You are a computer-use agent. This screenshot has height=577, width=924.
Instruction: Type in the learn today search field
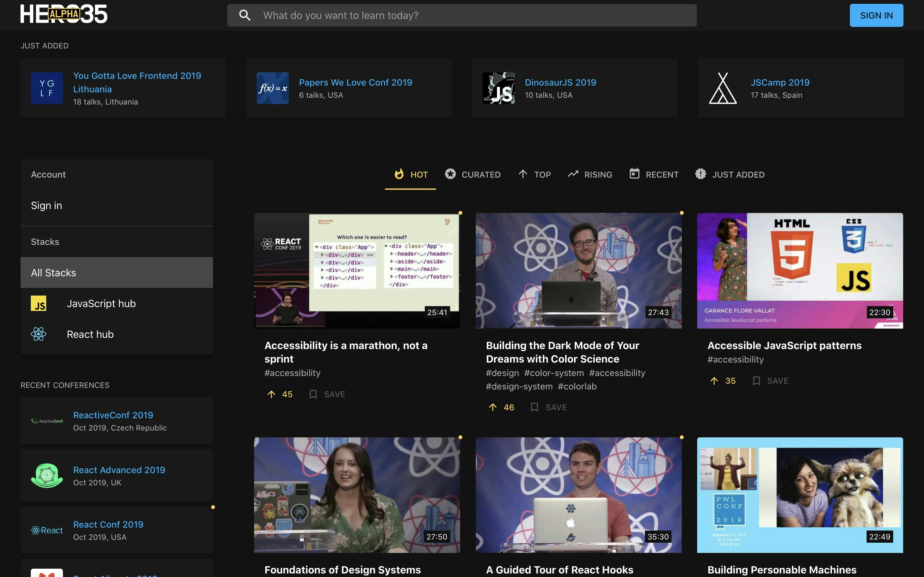(x=474, y=15)
